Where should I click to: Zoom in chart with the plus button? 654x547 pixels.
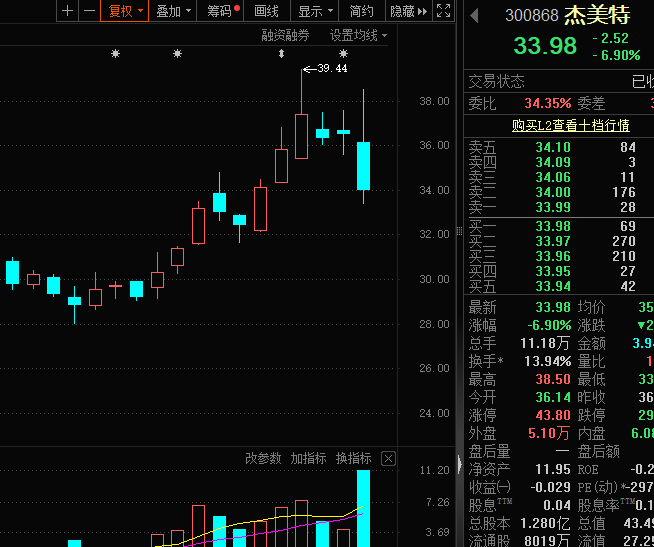[x=67, y=11]
